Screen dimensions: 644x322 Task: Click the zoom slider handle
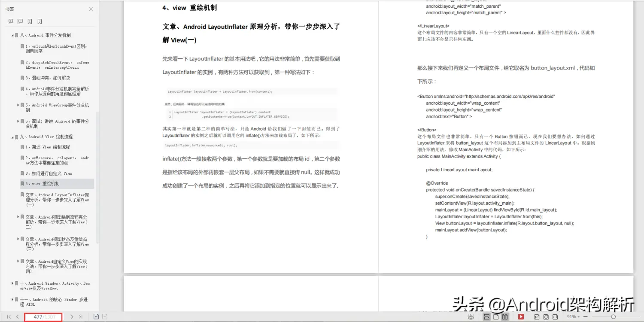click(x=614, y=317)
